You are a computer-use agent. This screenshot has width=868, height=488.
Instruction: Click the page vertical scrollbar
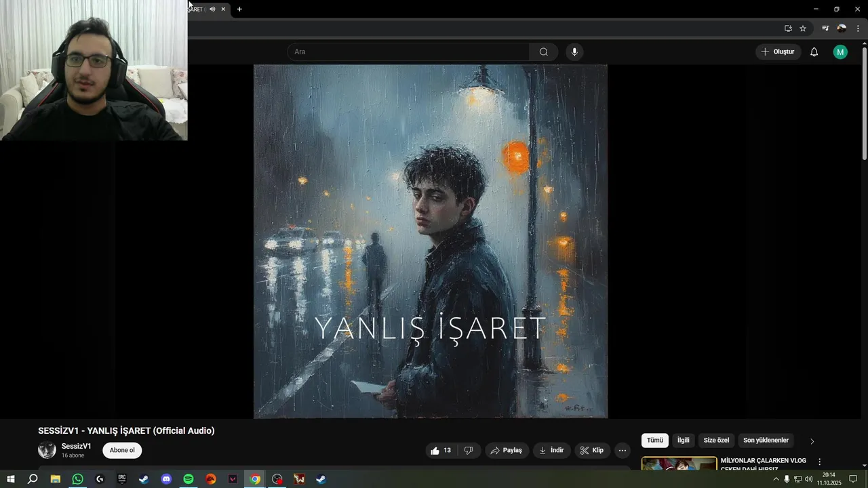click(864, 103)
